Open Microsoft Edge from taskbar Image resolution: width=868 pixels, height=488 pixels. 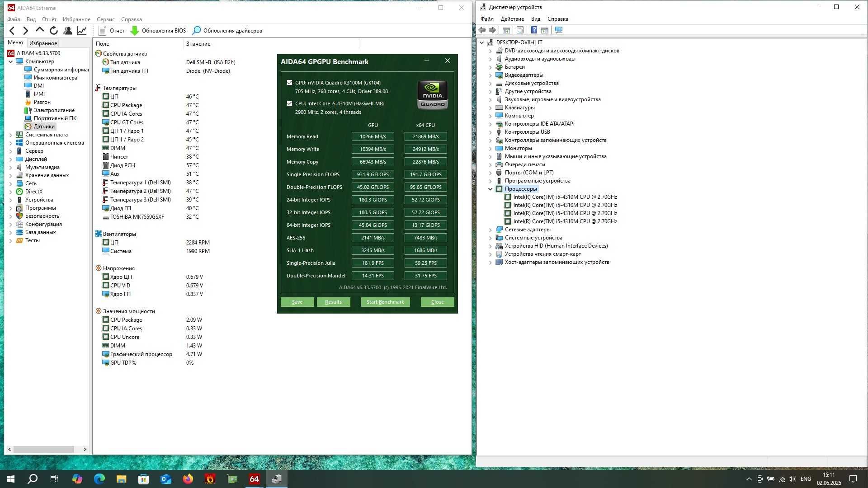pyautogui.click(x=99, y=479)
